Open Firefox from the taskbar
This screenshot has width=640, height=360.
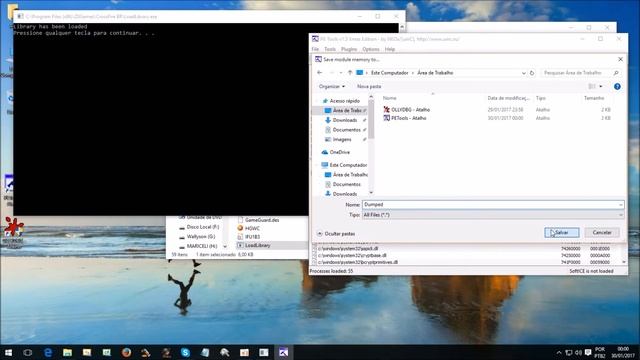[x=126, y=352]
